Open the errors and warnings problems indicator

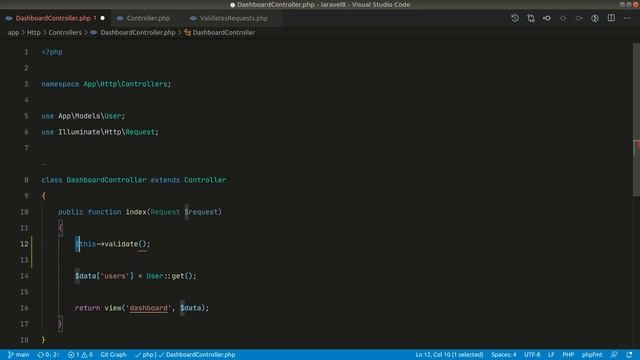[80, 355]
